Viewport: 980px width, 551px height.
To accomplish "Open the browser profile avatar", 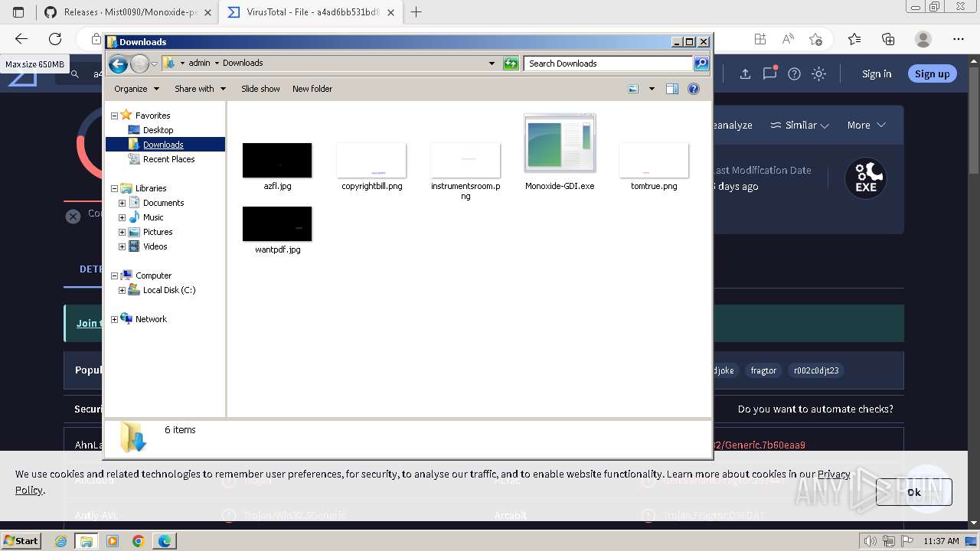I will [x=923, y=39].
